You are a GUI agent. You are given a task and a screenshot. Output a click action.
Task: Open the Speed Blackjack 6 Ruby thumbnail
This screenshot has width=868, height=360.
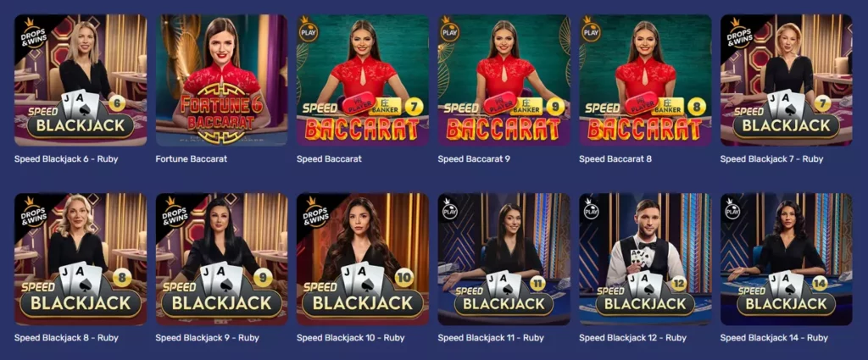(81, 80)
